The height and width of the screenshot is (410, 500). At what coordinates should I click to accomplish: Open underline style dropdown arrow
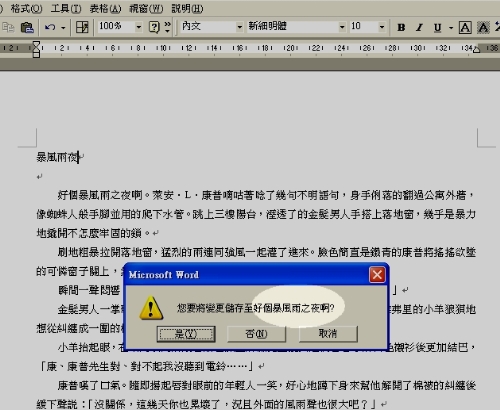[451, 27]
